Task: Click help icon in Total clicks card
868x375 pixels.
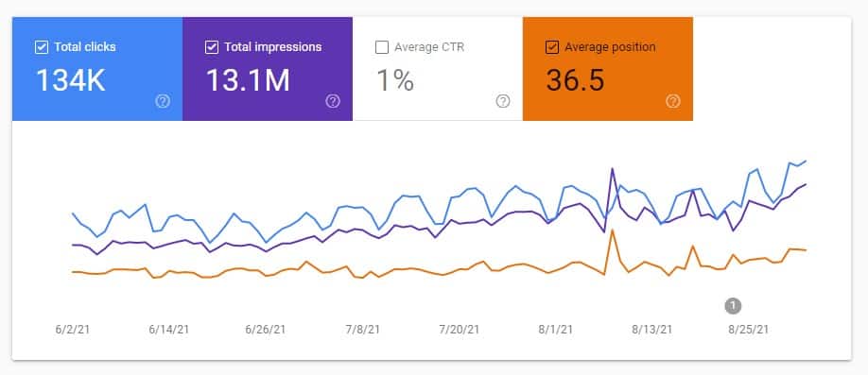Action: pyautogui.click(x=163, y=101)
